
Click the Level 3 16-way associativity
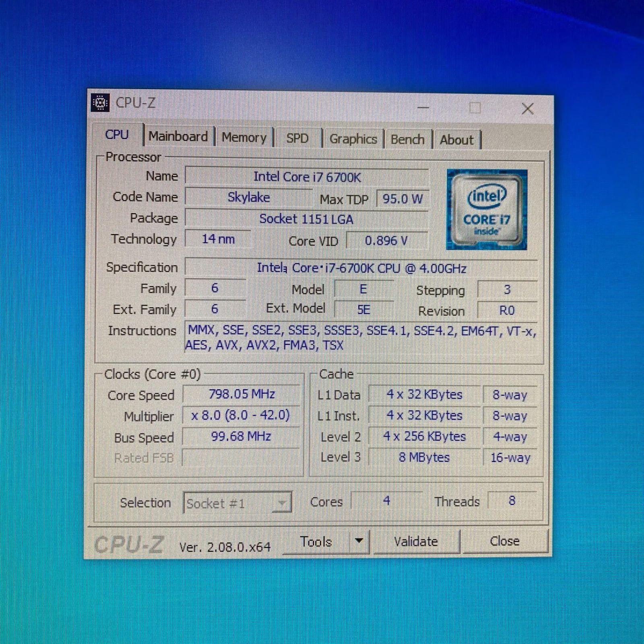510,458
